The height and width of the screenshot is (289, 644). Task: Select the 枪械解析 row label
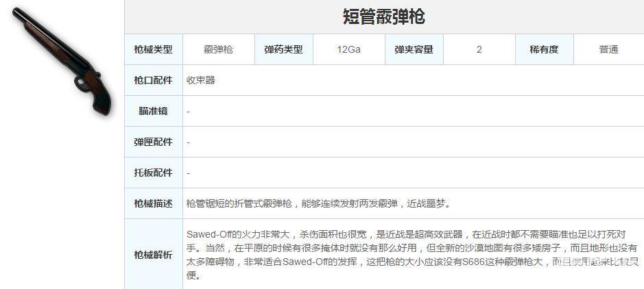point(153,254)
